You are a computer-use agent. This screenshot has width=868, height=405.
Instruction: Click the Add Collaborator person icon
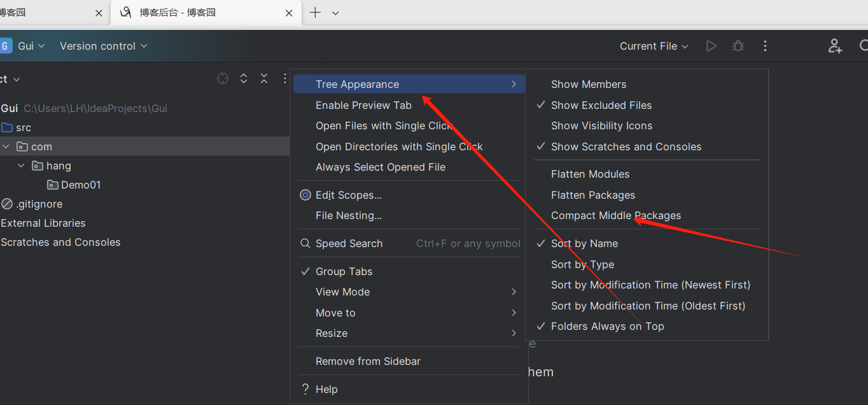[835, 46]
